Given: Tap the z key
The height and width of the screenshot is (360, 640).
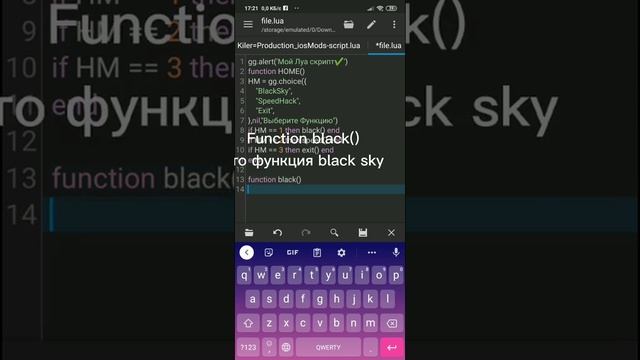Looking at the screenshot, I should pos(269,323).
